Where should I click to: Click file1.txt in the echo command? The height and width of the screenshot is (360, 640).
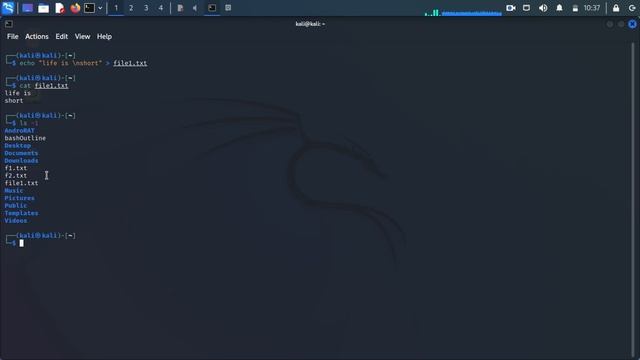pos(130,63)
